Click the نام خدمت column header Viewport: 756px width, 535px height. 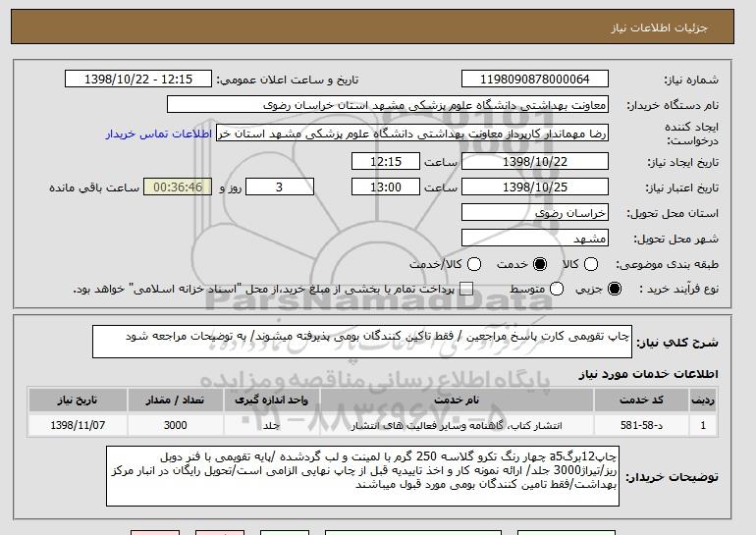tap(457, 401)
